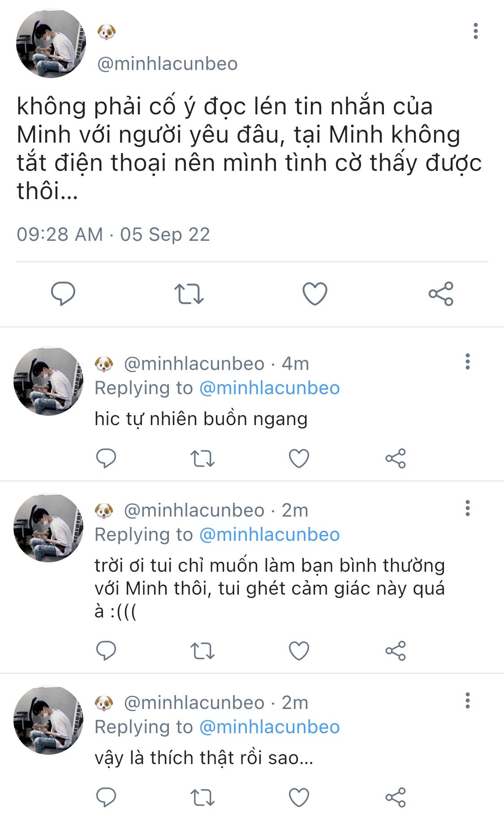The width and height of the screenshot is (504, 813).
Task: Open @minhlacunbeo link in "vậy là thích thật" reply
Action: coord(269,727)
